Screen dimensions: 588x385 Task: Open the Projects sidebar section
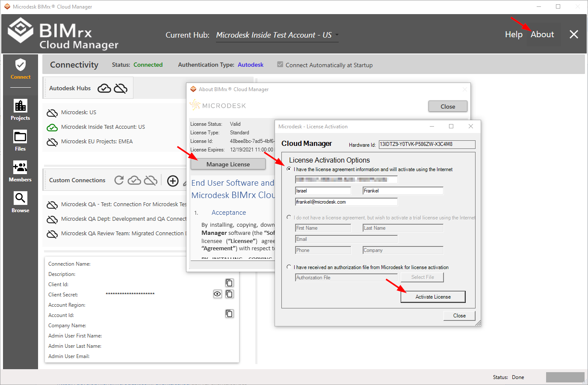click(20, 110)
